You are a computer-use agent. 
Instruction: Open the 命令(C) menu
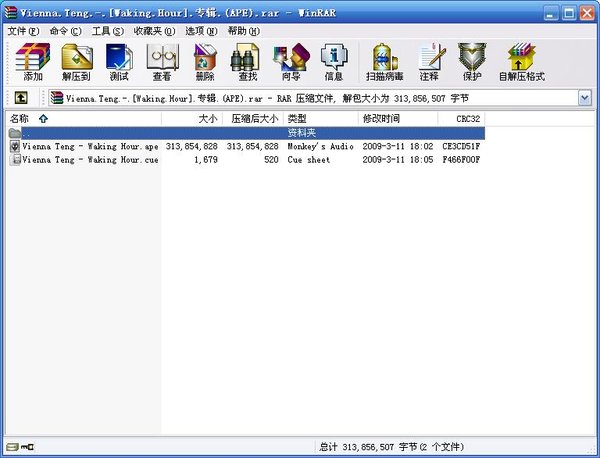click(65, 31)
